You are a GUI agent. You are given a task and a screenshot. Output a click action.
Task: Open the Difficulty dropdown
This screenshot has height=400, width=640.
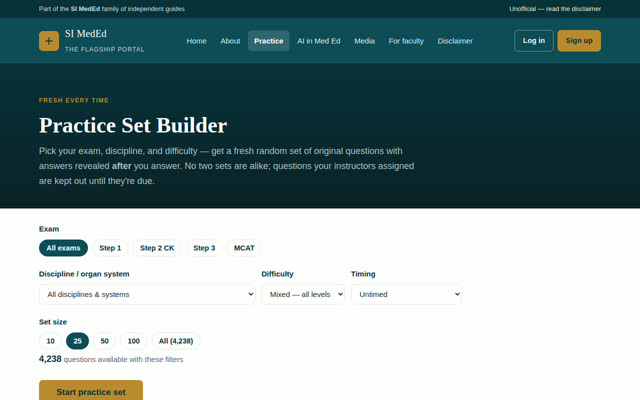(303, 294)
